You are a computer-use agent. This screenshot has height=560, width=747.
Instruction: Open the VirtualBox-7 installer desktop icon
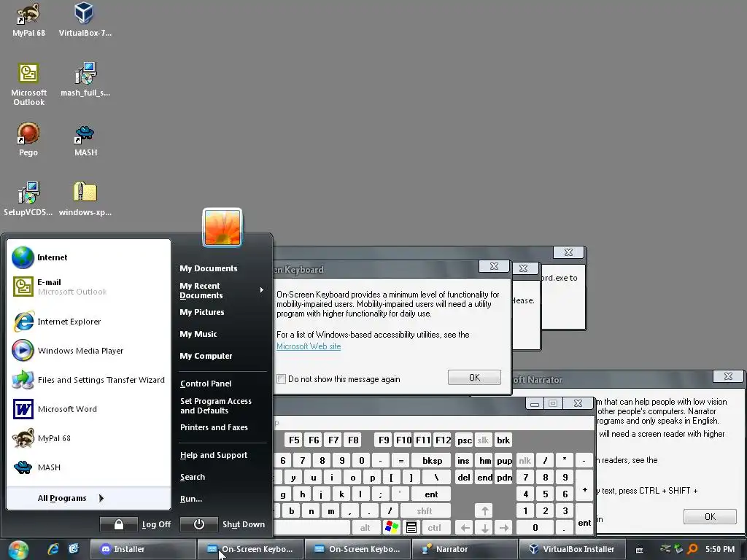[85, 20]
